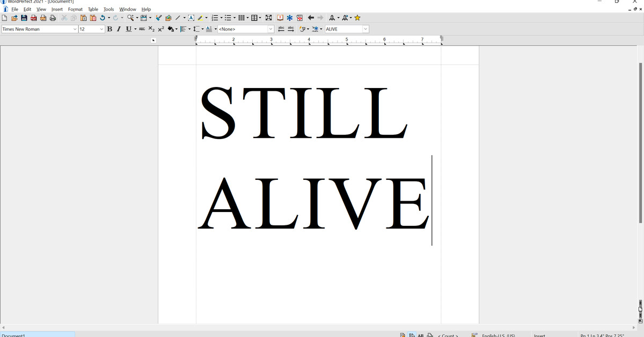Open the <None> styles dropdown

(270, 29)
